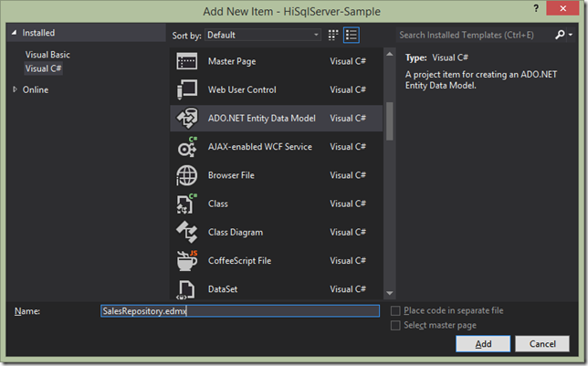
Task: Select the Browser File globe icon
Action: [187, 175]
